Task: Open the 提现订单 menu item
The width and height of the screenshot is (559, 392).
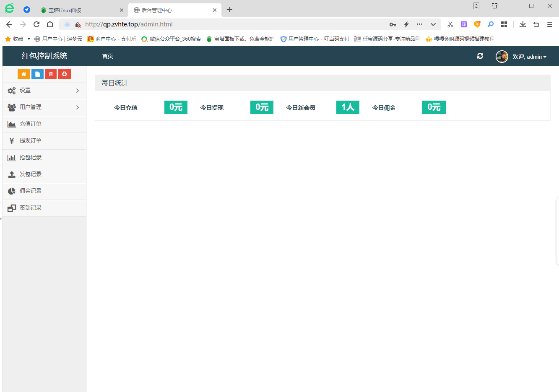Action: (x=30, y=141)
